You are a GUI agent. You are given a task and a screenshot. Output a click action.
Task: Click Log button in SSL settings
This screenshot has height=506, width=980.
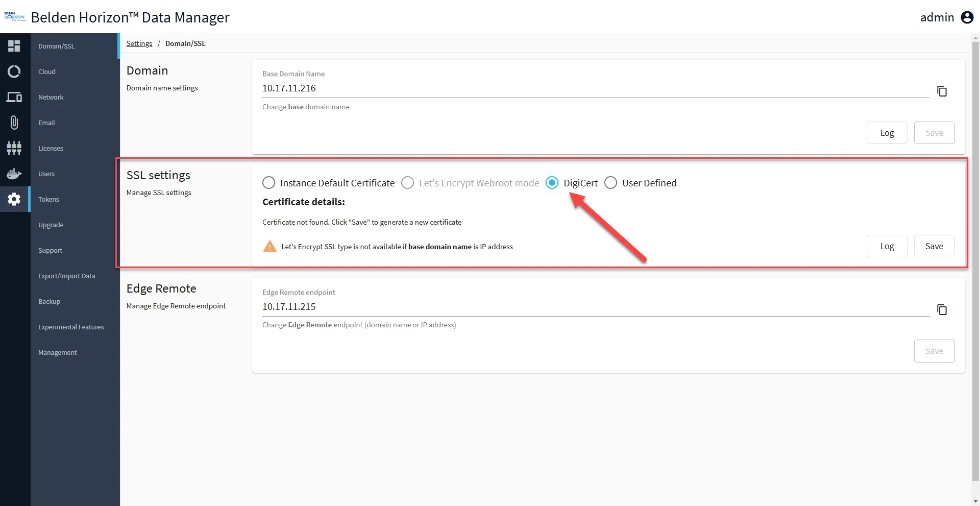pyautogui.click(x=887, y=246)
